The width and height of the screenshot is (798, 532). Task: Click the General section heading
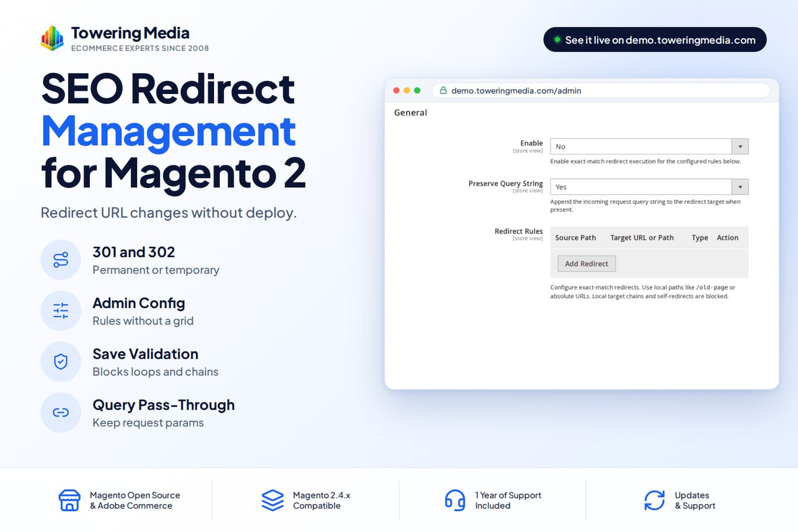[410, 112]
